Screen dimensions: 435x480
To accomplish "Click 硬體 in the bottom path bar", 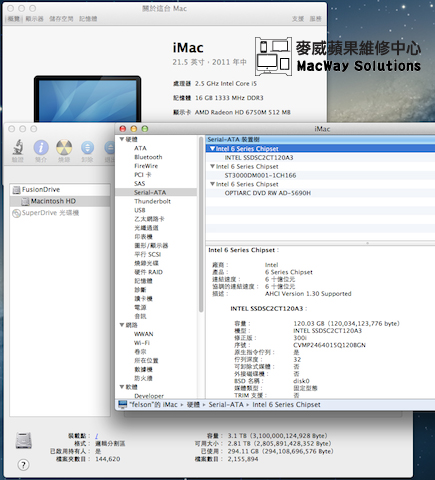I will click(193, 405).
